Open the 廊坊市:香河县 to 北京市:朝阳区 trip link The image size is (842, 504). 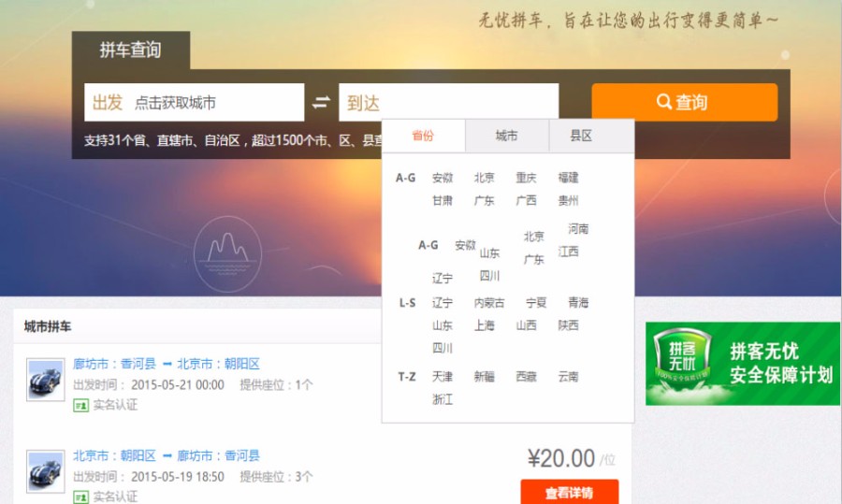coord(167,364)
